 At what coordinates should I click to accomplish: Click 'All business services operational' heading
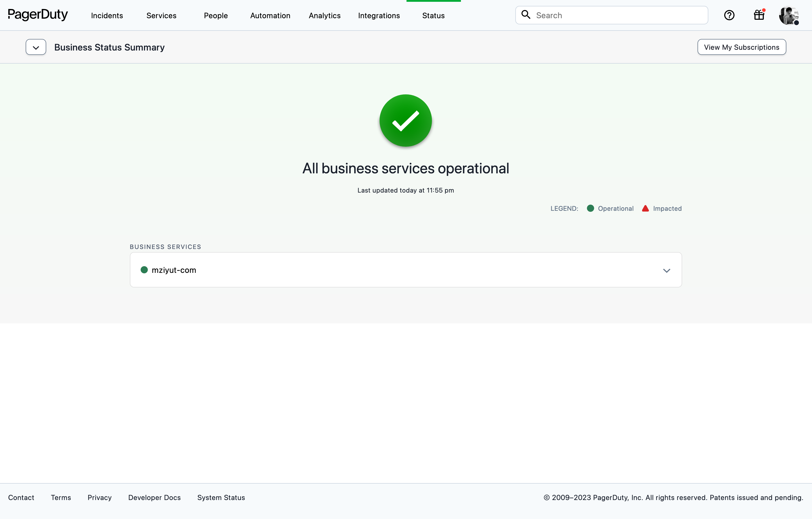(406, 168)
